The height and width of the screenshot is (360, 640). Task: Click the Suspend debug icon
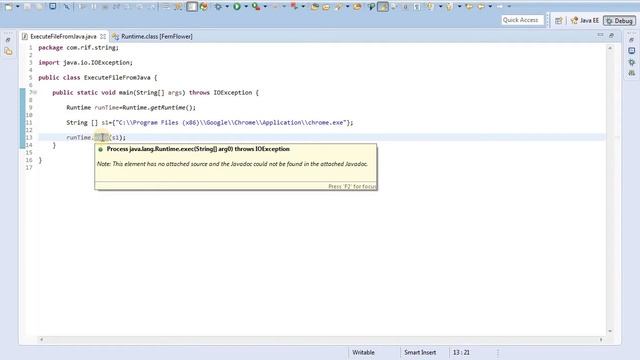coord(93,7)
